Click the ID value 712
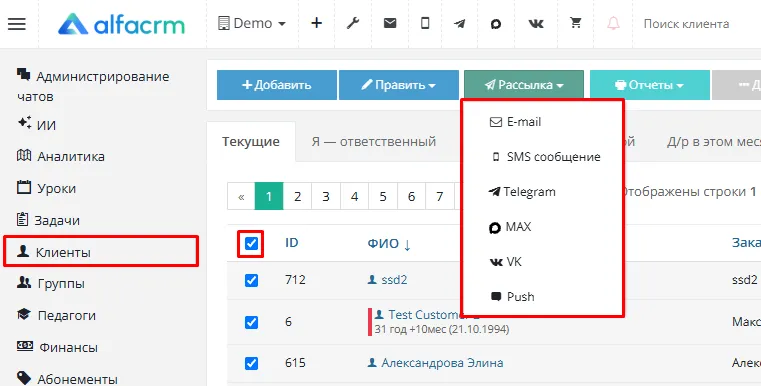761x386 pixels. (x=295, y=280)
